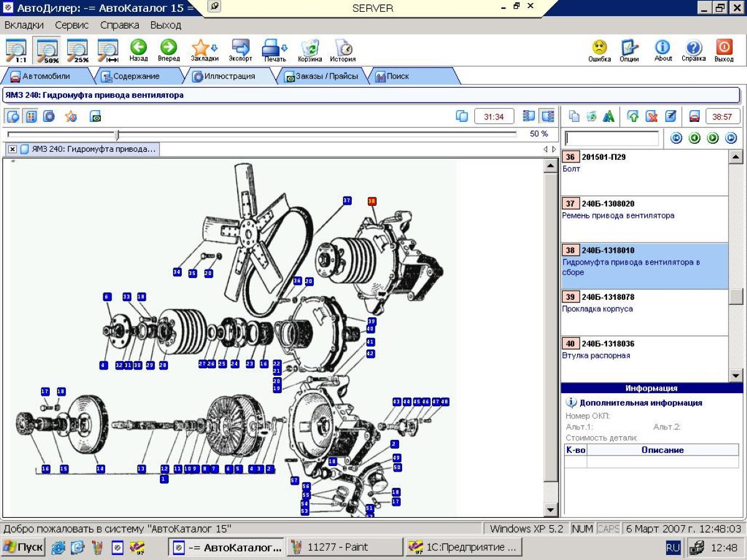Select the 50% zoom toggle button
Screen dimensions: 747x560
pyautogui.click(x=48, y=50)
